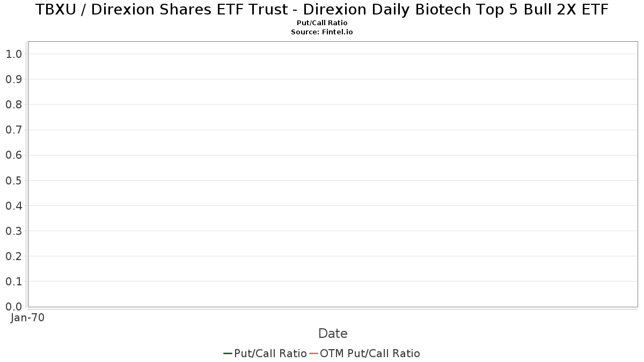The width and height of the screenshot is (644, 362).
Task: Click the center of the empty plot area
Action: [333, 174]
